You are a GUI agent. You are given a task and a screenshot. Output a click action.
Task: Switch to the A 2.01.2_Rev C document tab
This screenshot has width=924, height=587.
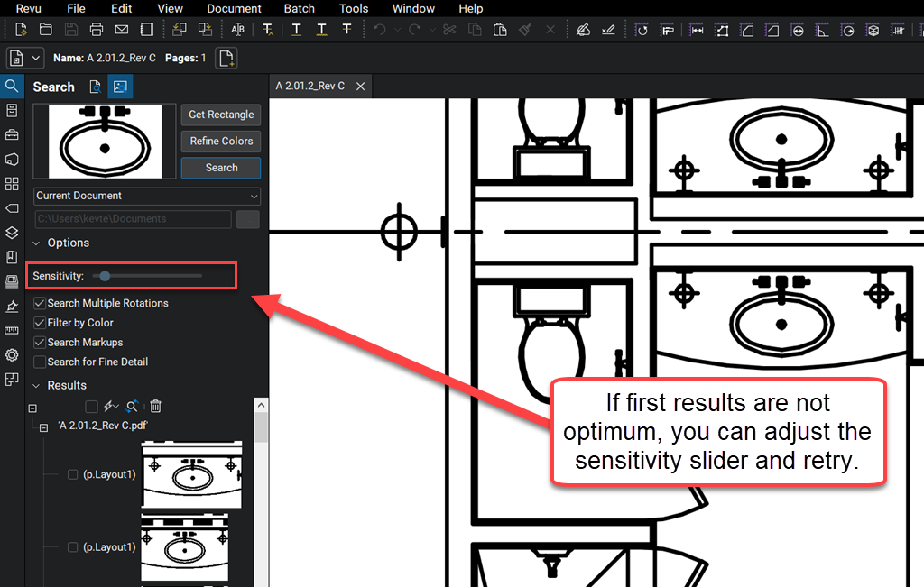(x=311, y=86)
